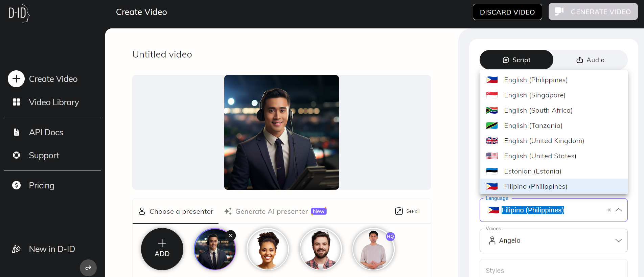The height and width of the screenshot is (277, 644).
Task: Click the Audio upload icon
Action: coord(580,60)
